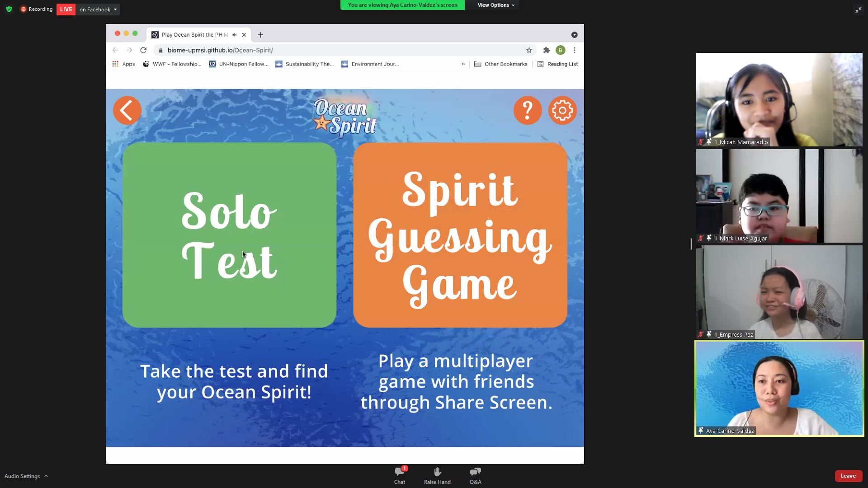Exit full screen with corner arrows icon

point(858,9)
